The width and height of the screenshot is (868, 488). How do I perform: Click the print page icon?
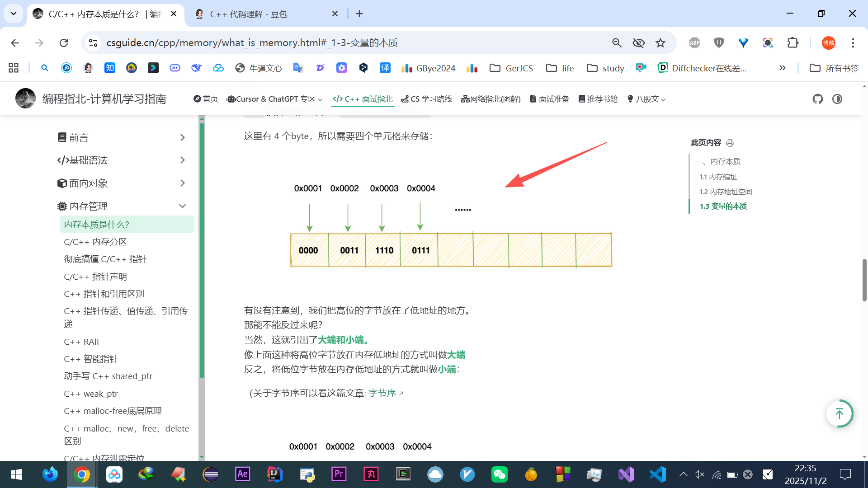[730, 143]
